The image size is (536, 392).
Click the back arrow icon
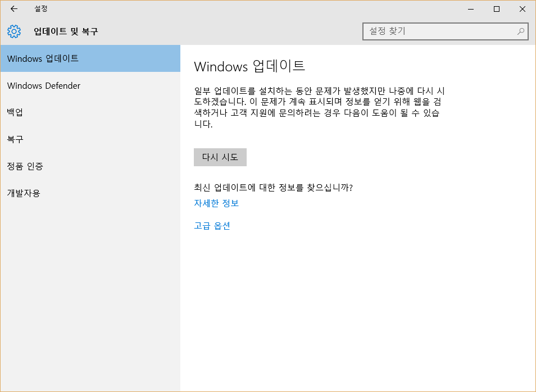point(14,9)
